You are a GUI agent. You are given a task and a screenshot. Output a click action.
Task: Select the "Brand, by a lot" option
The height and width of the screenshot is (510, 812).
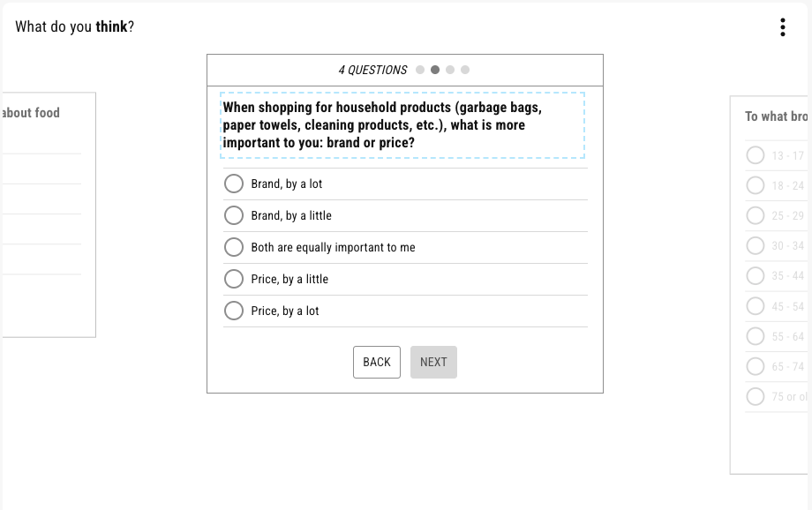234,184
